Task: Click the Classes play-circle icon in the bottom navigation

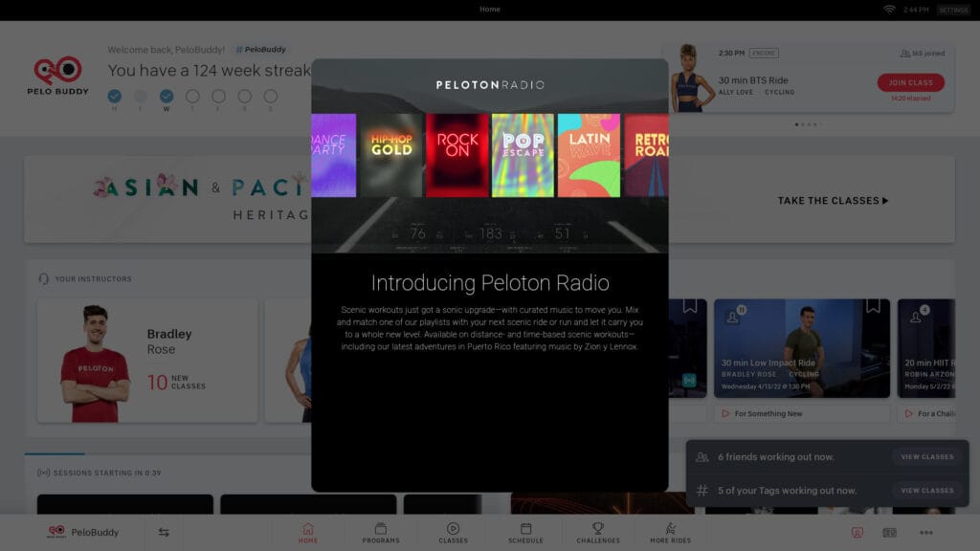Action: [x=453, y=528]
